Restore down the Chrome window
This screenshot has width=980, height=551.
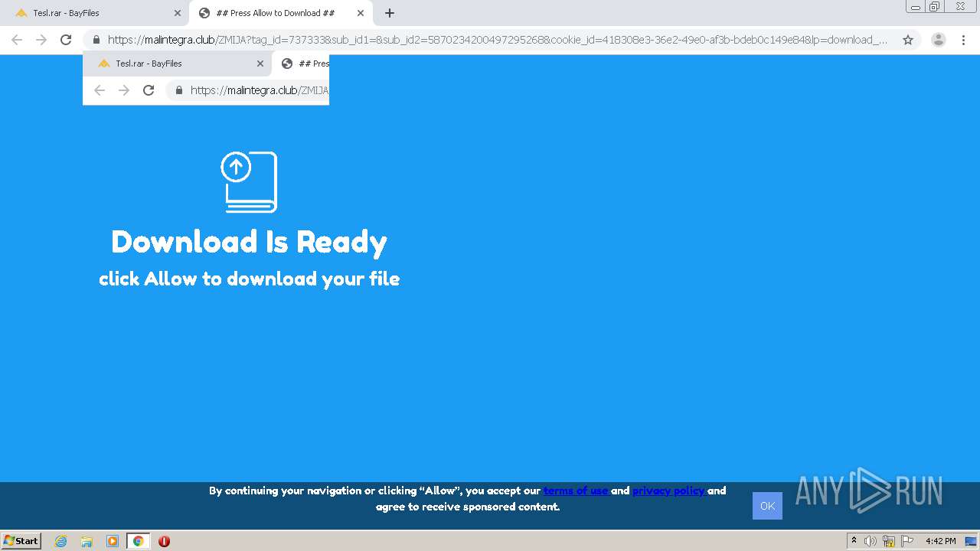935,7
